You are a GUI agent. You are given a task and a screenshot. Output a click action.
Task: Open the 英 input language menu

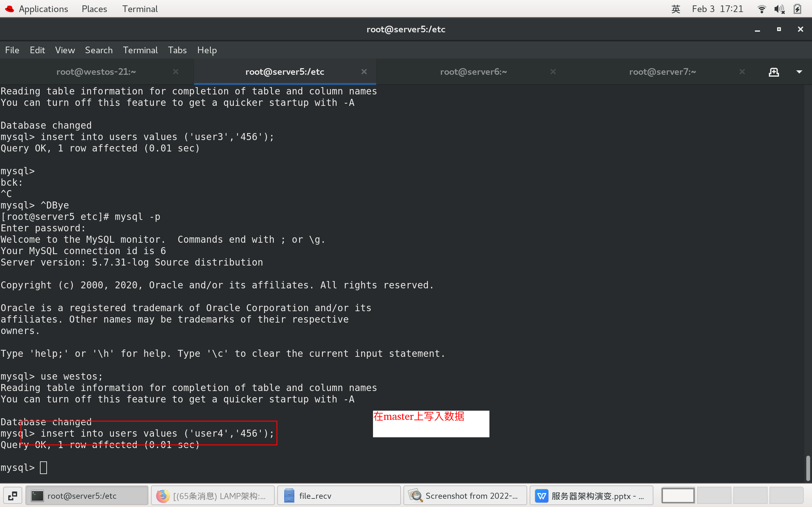point(675,9)
